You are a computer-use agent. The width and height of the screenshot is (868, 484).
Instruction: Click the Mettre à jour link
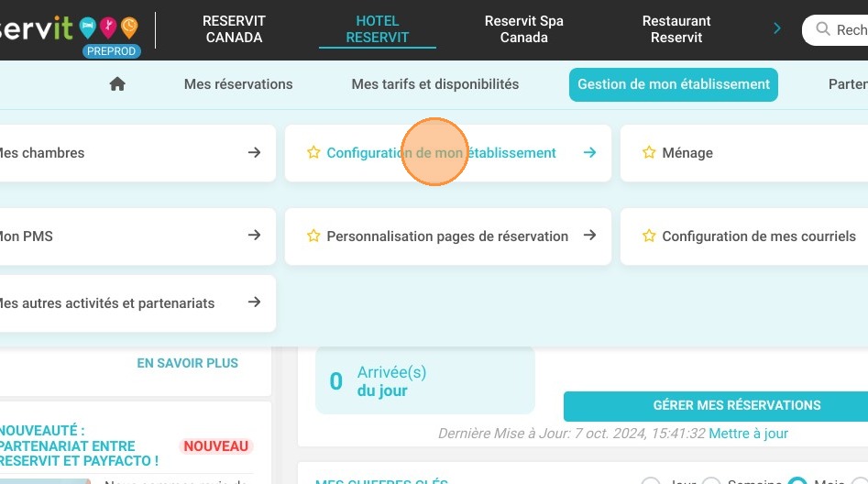[x=748, y=434]
